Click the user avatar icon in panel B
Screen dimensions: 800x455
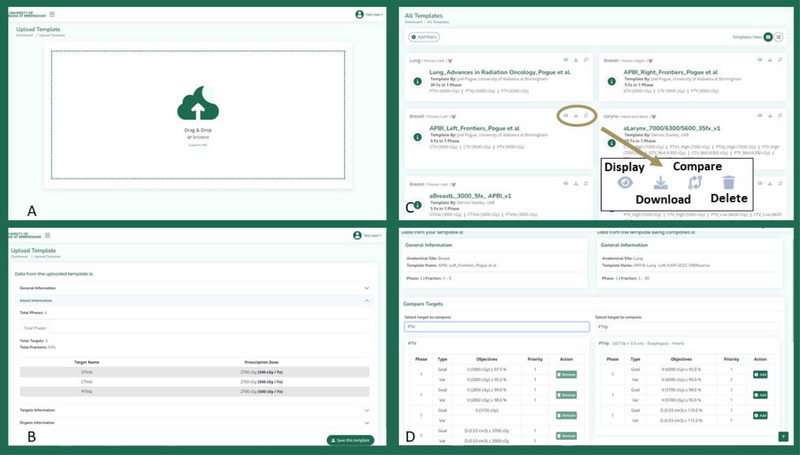tap(357, 235)
